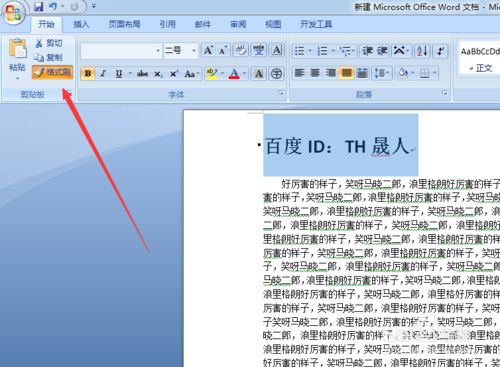Image resolution: width=500 pixels, height=367 pixels.
Task: Copy selection with 复制
Action: point(49,57)
